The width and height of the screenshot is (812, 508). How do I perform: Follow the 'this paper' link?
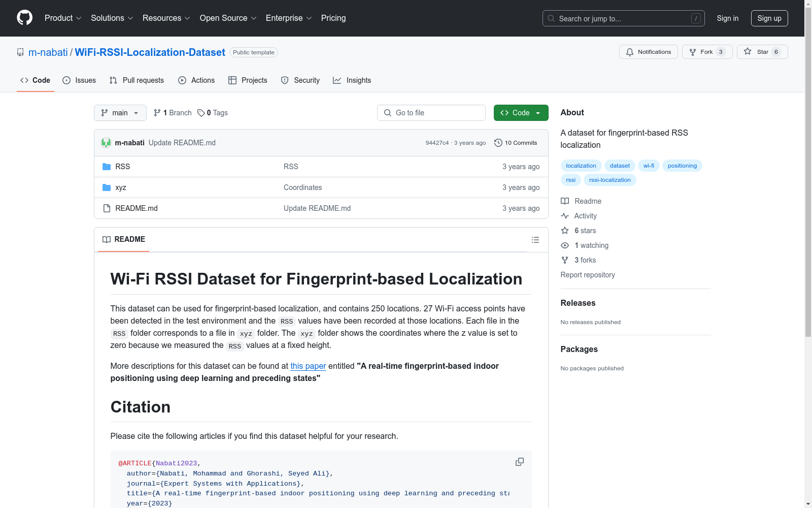pyautogui.click(x=308, y=366)
